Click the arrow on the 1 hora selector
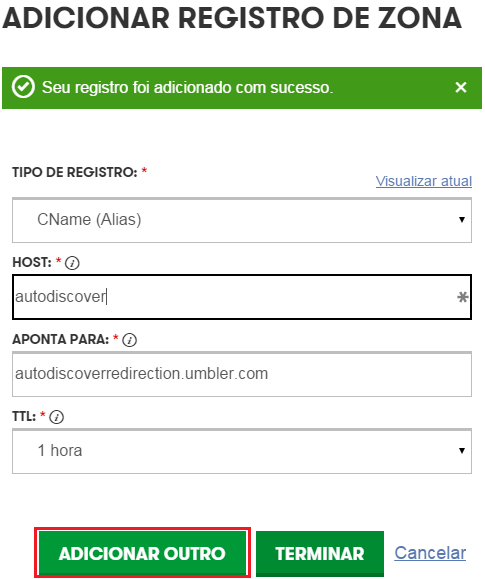Screen dimensions: 485x579 [461, 451]
